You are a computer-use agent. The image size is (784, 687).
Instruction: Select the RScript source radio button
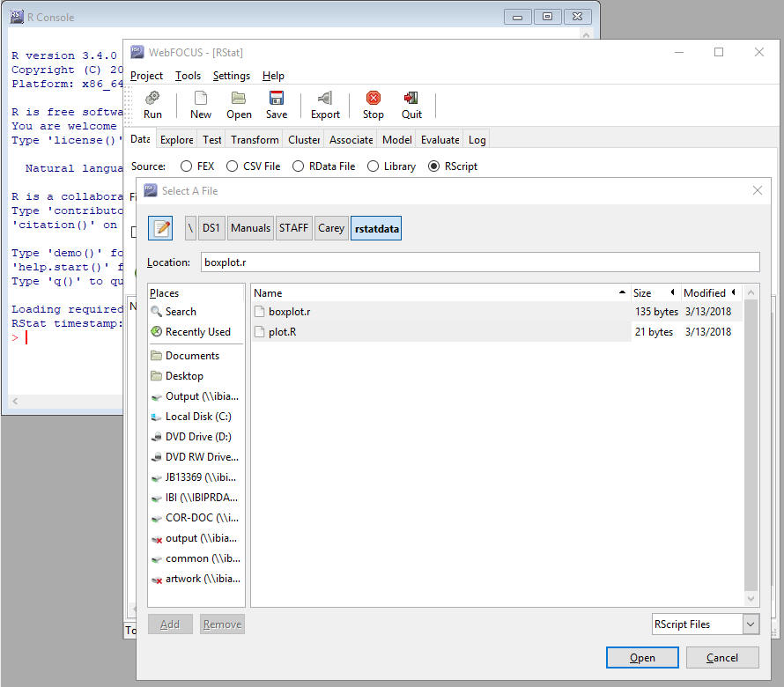[434, 166]
